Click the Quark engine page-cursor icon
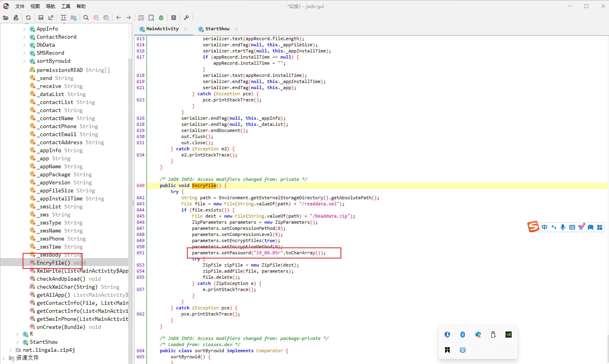 (x=151, y=18)
